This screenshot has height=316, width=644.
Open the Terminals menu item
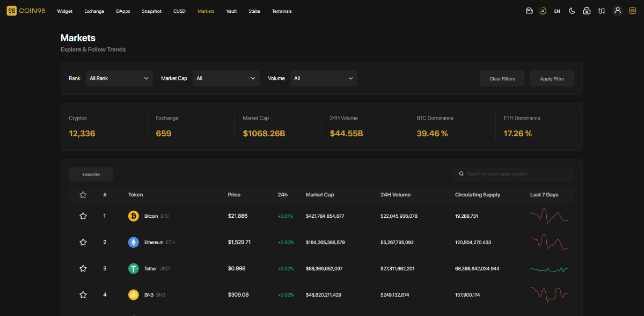[282, 11]
